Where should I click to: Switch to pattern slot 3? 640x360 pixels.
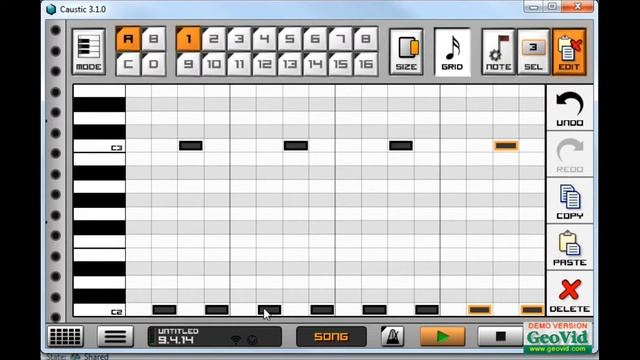click(239, 39)
